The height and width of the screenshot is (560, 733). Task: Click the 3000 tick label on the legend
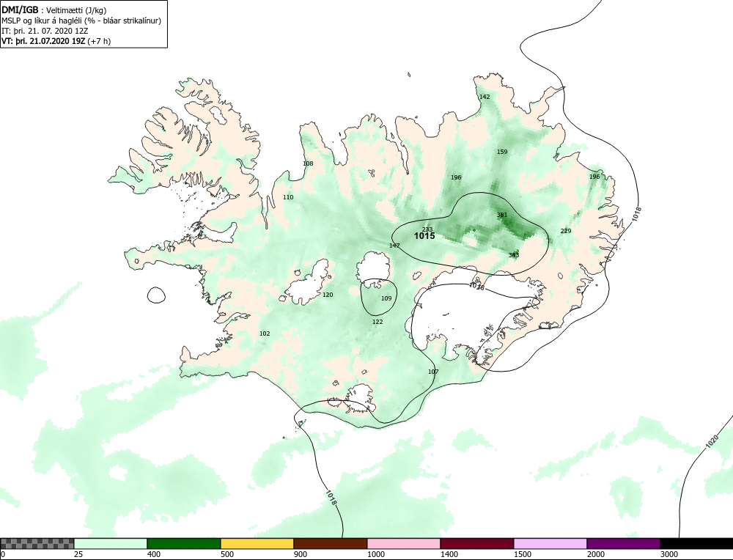[x=669, y=554]
